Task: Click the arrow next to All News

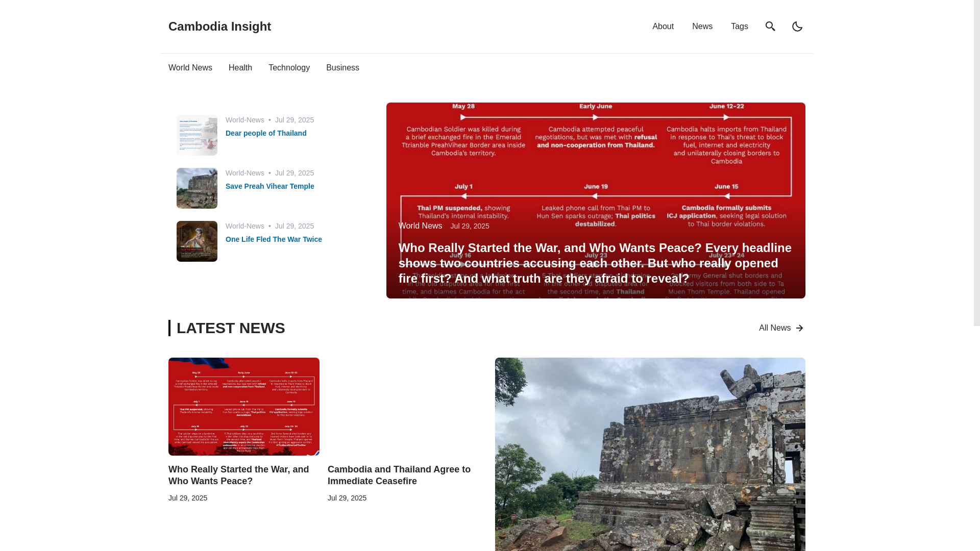Action: point(799,328)
